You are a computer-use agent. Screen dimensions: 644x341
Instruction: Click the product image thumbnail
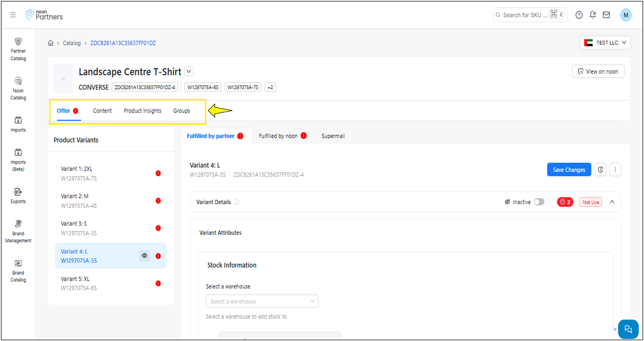pos(63,78)
